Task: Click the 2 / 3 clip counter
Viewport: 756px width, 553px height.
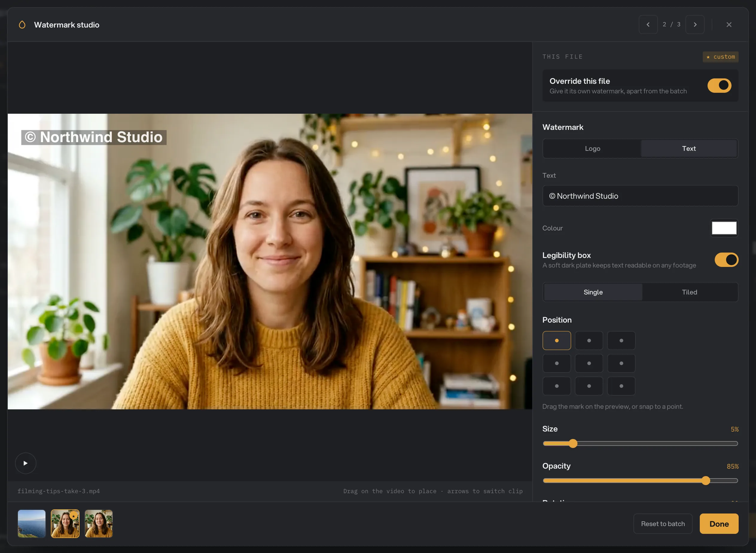Action: pyautogui.click(x=671, y=25)
